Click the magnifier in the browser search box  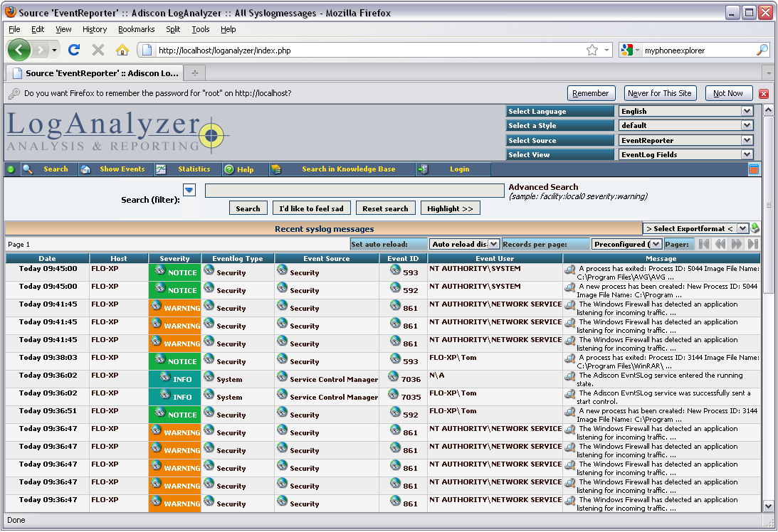[762, 50]
